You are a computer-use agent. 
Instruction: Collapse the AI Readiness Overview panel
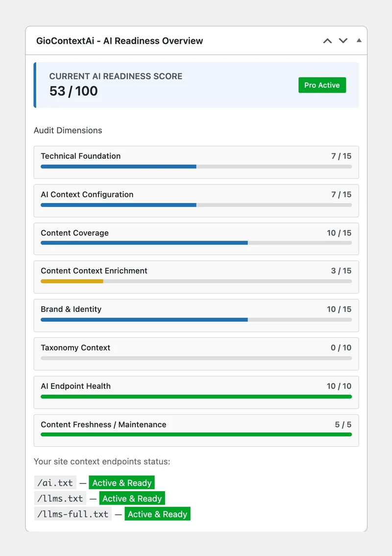pyautogui.click(x=359, y=40)
